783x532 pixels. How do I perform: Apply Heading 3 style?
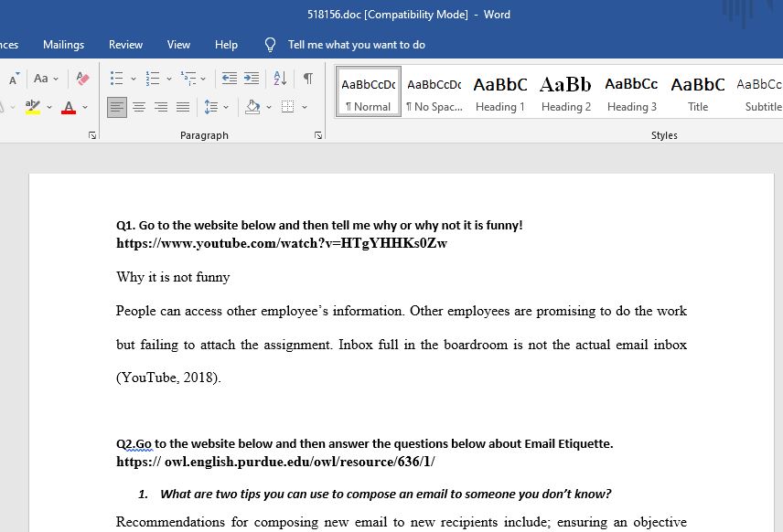click(x=632, y=91)
